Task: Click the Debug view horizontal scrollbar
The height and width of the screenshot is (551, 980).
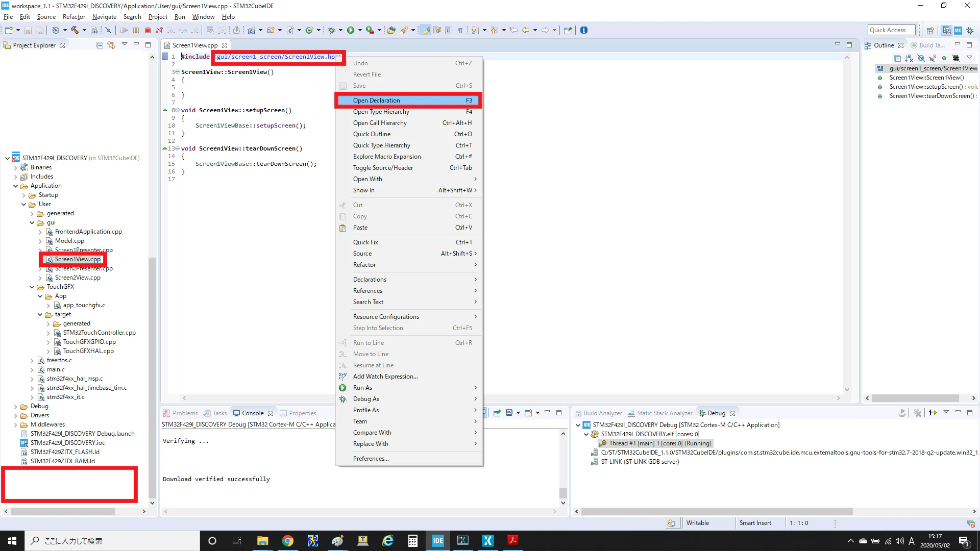Action: [717, 511]
